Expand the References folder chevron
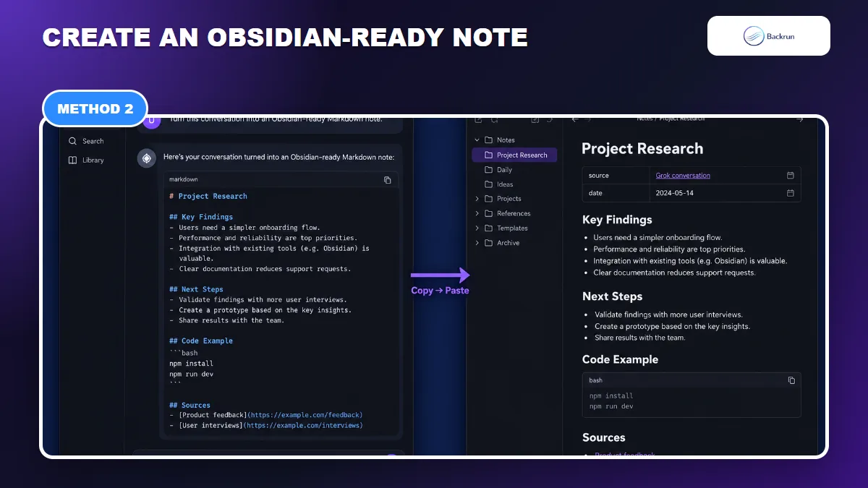 [x=477, y=213]
